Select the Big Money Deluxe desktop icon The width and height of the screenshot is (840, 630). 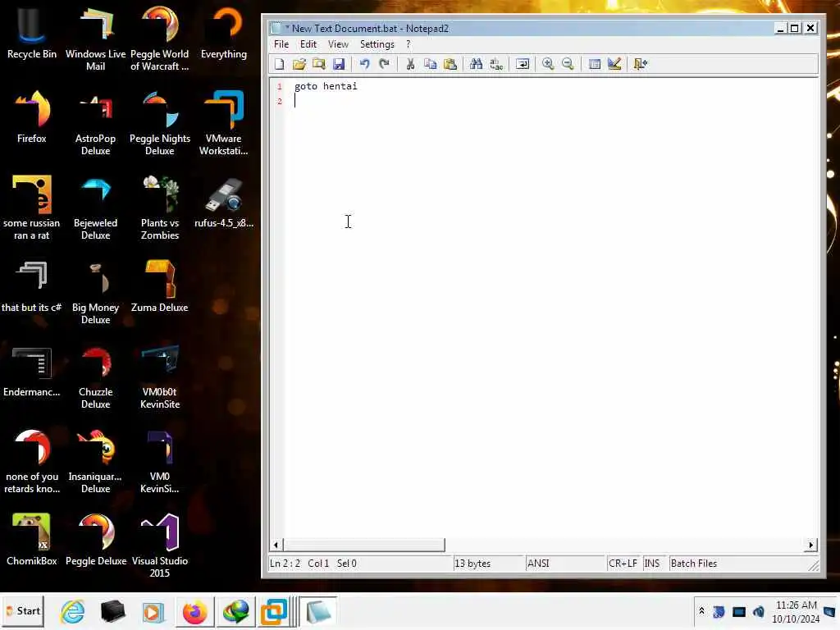pyautogui.click(x=95, y=292)
